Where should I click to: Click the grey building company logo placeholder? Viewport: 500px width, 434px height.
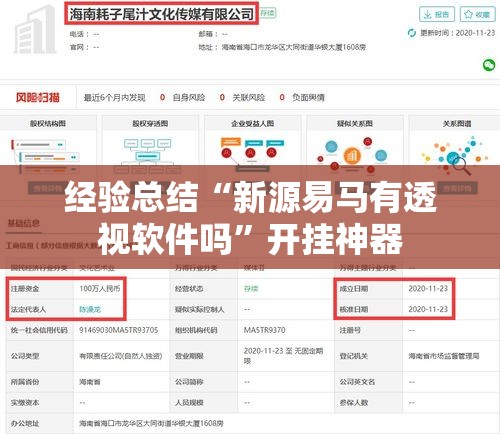pyautogui.click(x=35, y=29)
